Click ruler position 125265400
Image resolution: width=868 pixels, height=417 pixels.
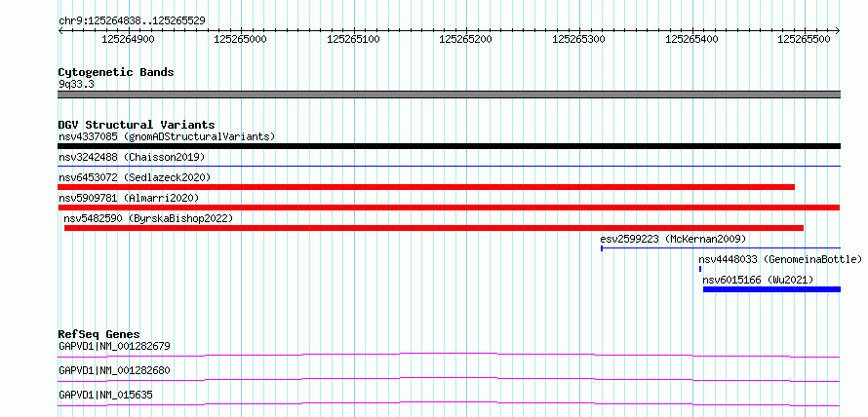[x=691, y=39]
